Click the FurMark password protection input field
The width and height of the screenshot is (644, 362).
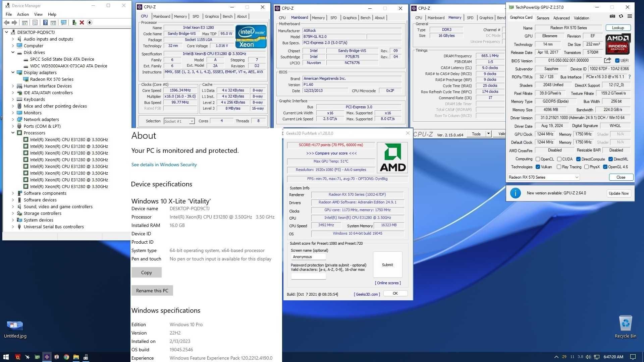point(308,276)
